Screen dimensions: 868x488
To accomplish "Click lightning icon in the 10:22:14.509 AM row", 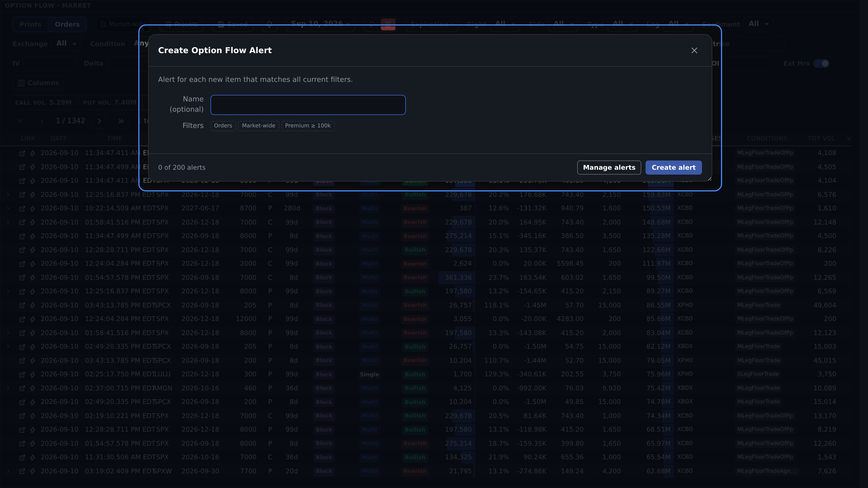I will click(33, 208).
